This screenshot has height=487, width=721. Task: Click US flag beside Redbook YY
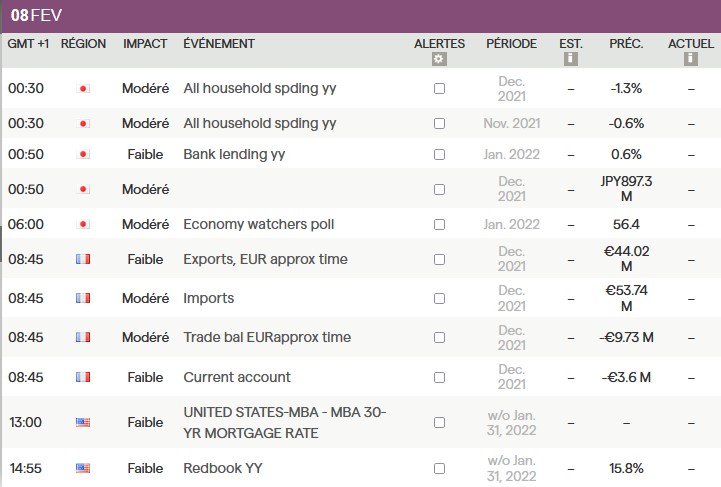pyautogui.click(x=83, y=468)
